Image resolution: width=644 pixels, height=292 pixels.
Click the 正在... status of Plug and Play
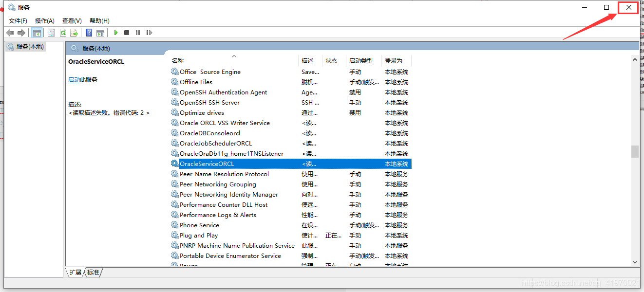pos(333,235)
